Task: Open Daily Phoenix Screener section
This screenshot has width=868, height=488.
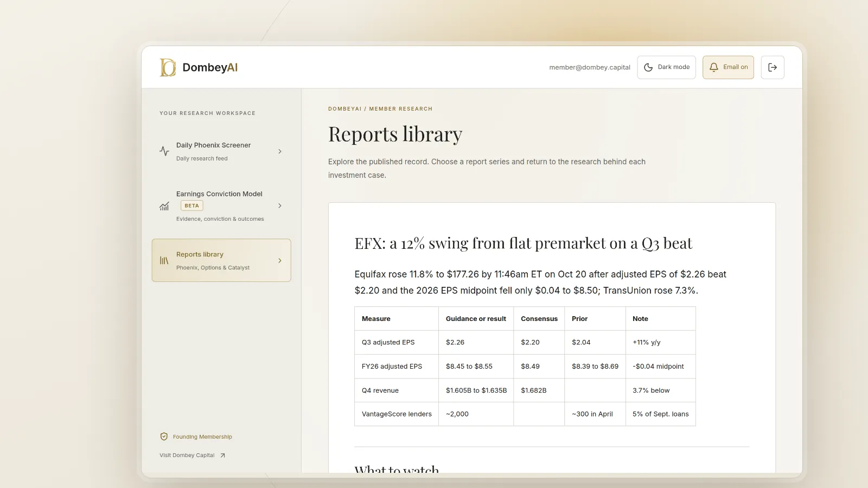Action: [x=221, y=151]
